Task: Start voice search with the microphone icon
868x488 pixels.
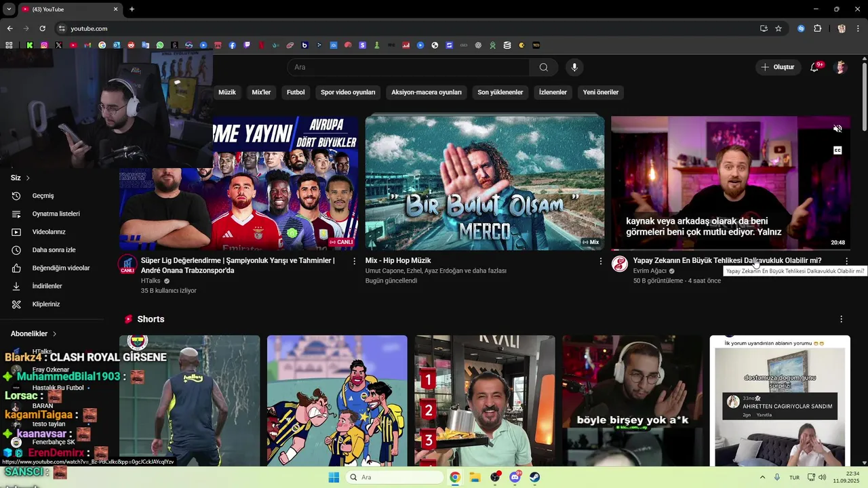Action: click(574, 67)
